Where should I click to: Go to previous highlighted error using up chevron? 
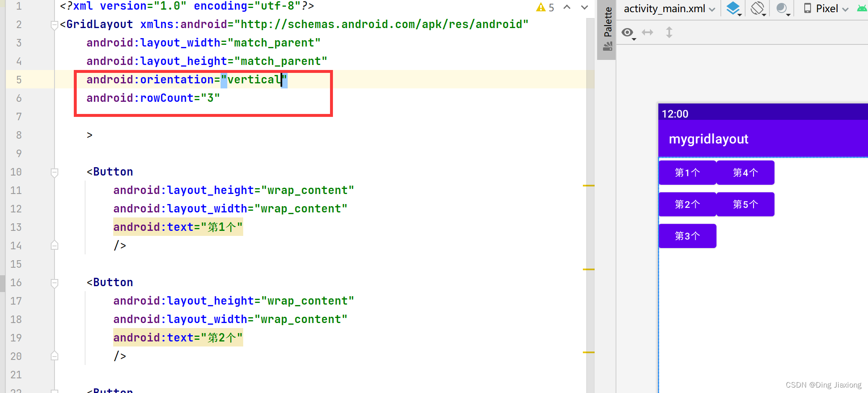coord(567,7)
